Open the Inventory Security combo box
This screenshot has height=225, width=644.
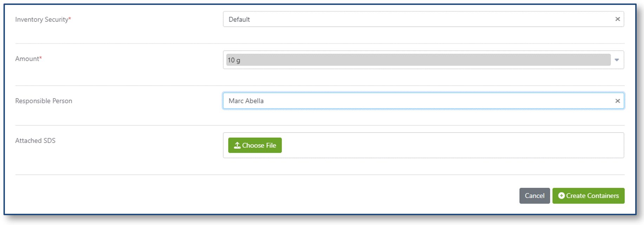click(x=423, y=19)
